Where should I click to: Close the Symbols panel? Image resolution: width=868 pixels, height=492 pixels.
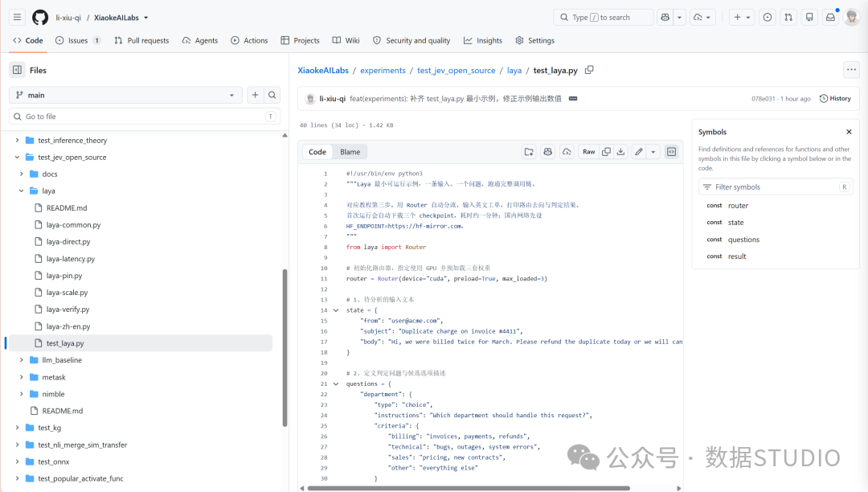tap(849, 132)
